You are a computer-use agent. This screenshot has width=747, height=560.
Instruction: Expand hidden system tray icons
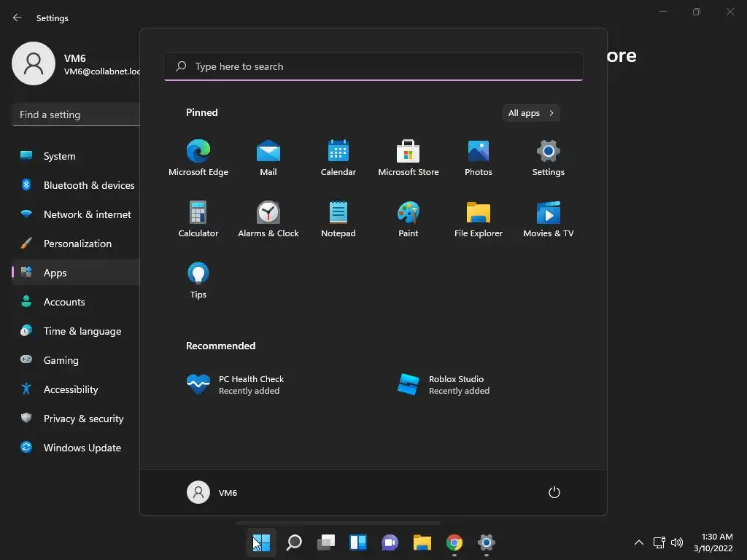pos(639,542)
